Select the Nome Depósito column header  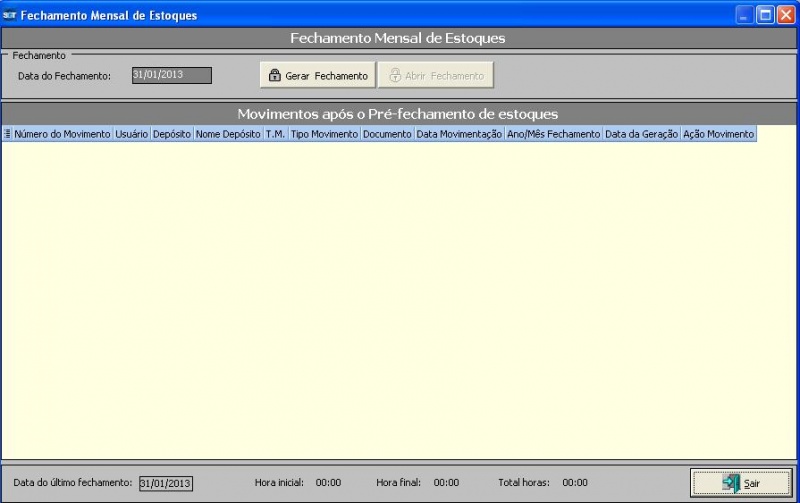tap(228, 134)
